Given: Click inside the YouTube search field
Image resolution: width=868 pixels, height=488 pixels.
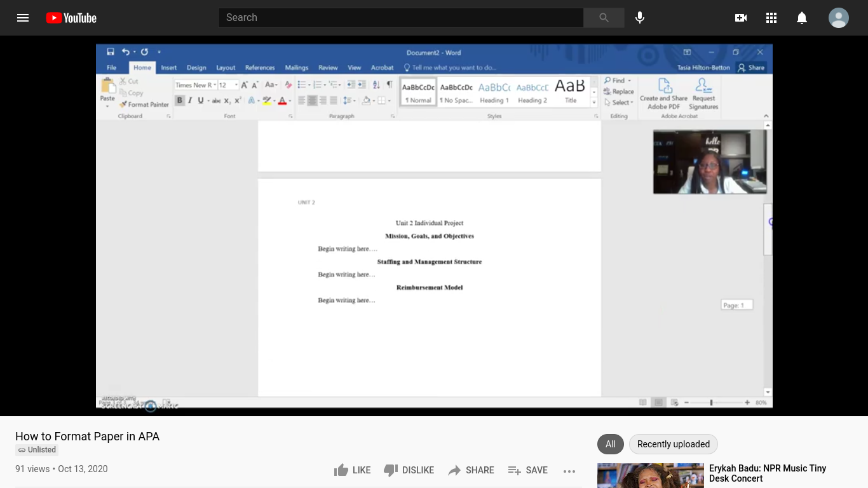Looking at the screenshot, I should pyautogui.click(x=400, y=18).
